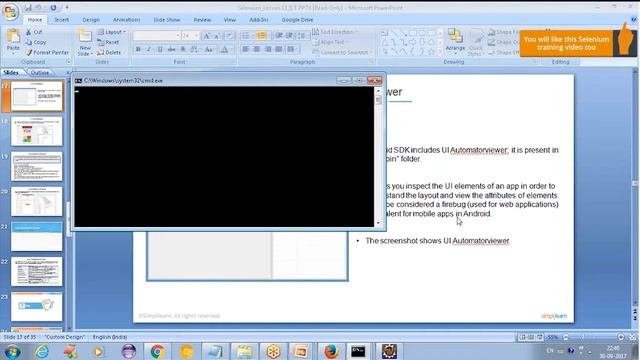Open Clipboard group dialog launcher
The image size is (640, 360).
68,62
